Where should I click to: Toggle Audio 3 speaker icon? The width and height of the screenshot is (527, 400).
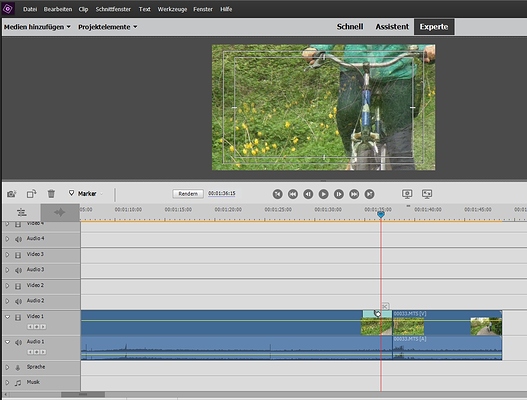coord(18,270)
